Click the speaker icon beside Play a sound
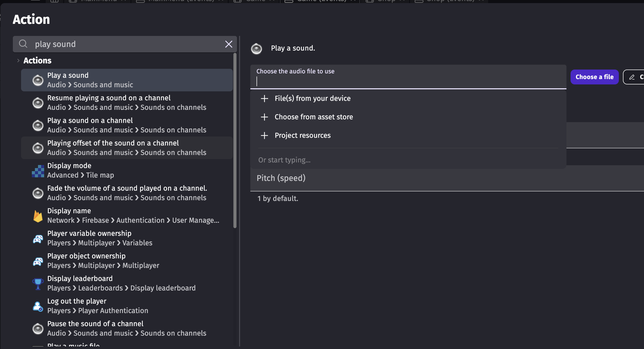 tap(38, 80)
